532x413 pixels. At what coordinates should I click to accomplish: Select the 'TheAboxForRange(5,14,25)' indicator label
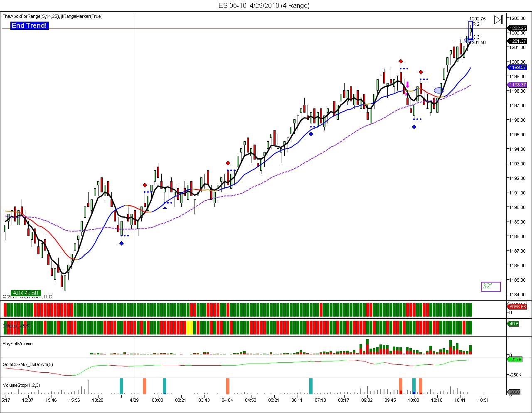coord(31,16)
